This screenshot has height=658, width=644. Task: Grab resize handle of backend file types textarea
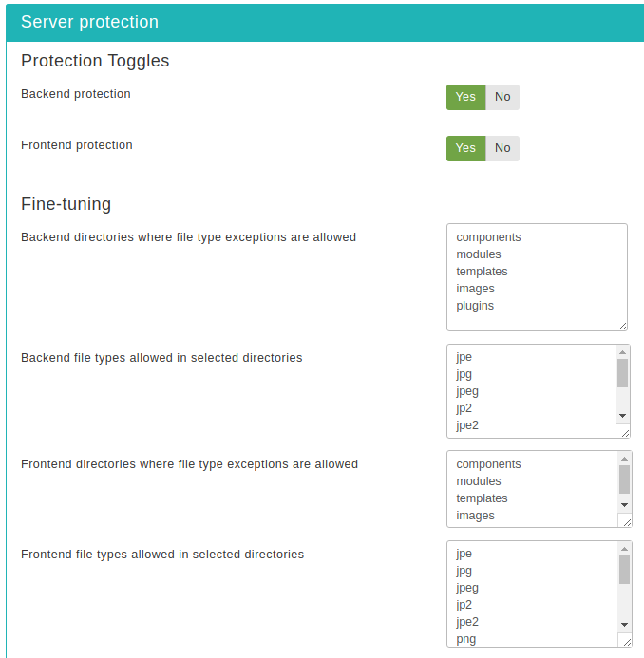point(625,433)
